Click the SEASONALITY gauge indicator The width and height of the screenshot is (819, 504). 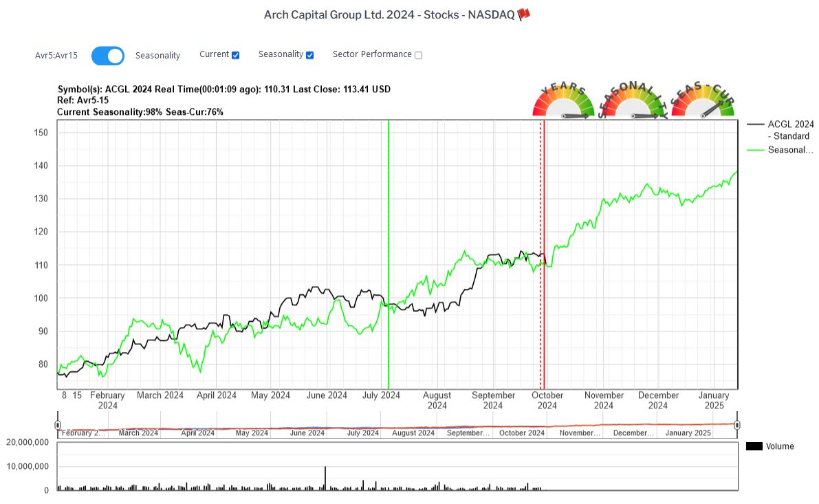(x=633, y=100)
